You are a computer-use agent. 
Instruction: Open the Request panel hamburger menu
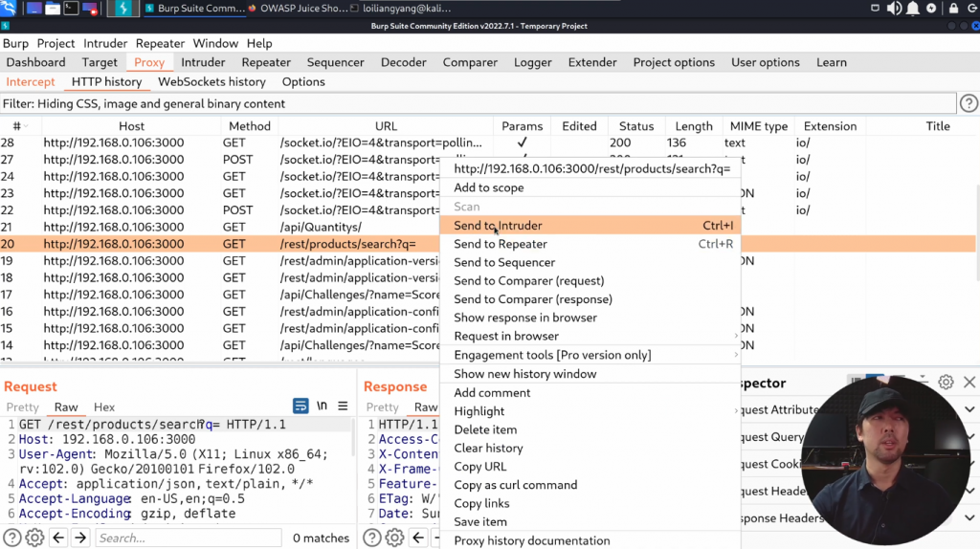point(343,406)
